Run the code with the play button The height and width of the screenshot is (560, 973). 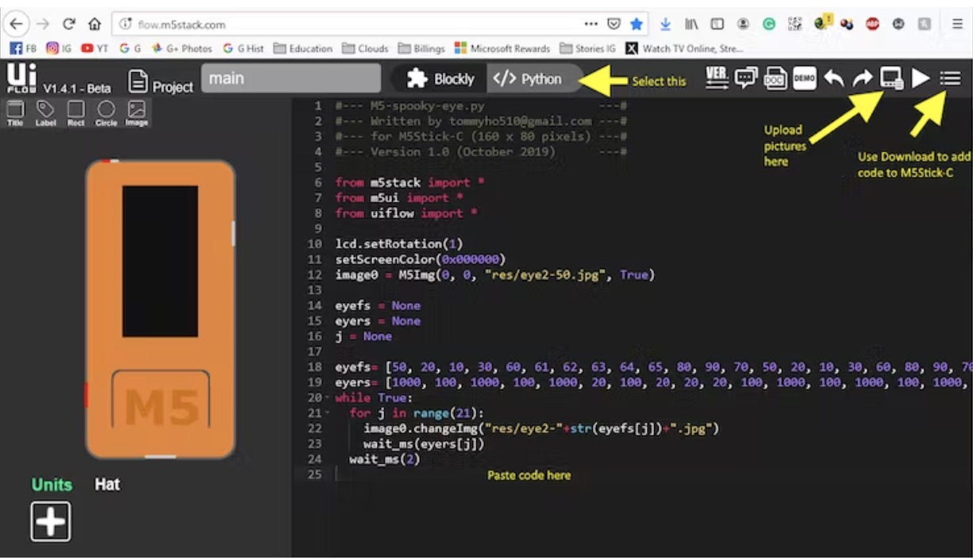pos(920,78)
